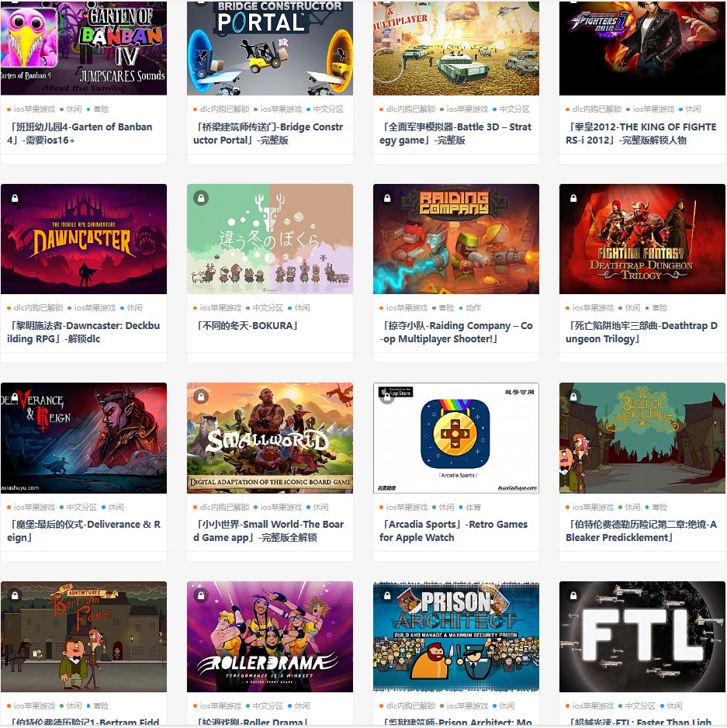Click lock icon on Bleaker Predicklement thumbnail

pos(573,397)
